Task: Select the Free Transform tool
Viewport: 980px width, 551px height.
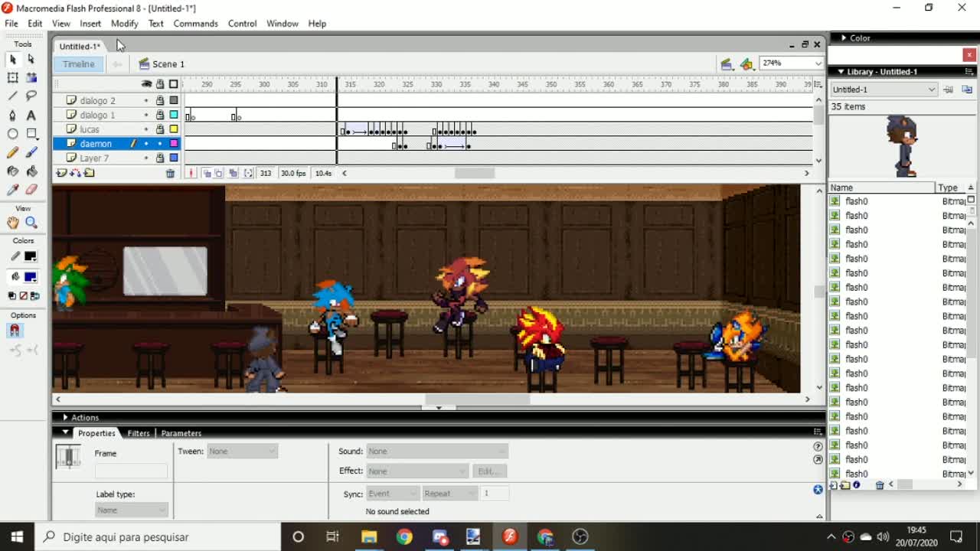Action: [x=12, y=77]
